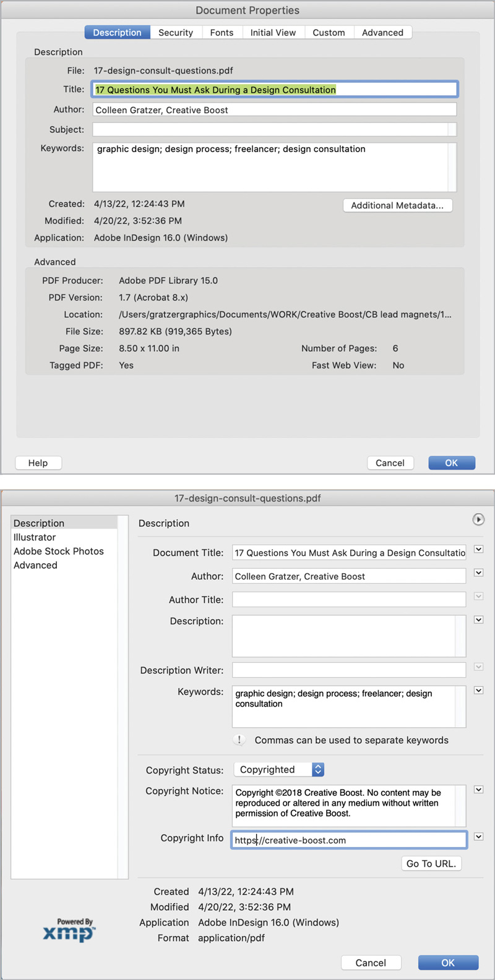Open the Copyright Status dropdown

tap(278, 769)
